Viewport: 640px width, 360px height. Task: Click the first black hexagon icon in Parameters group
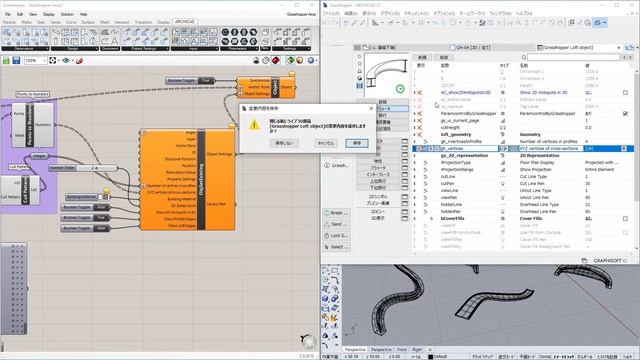pos(225,32)
